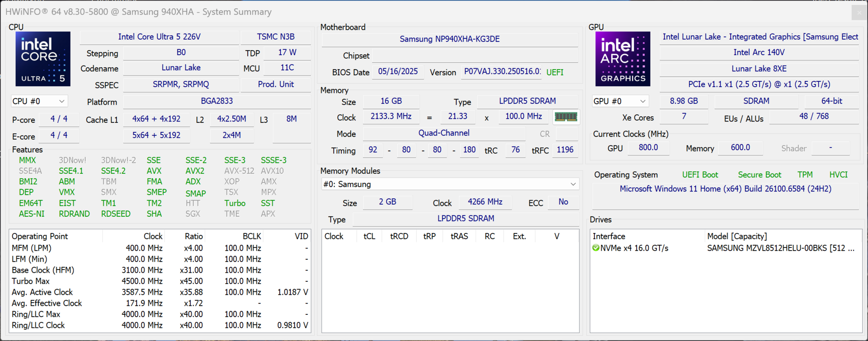Click the Interface column header under Drives
Viewport: 868px width, 341px height.
pyautogui.click(x=609, y=236)
